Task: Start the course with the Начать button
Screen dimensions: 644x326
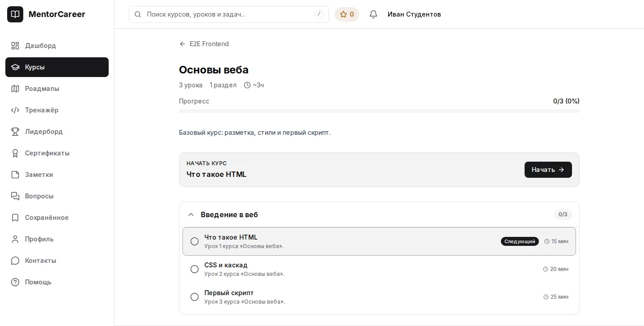Action: pyautogui.click(x=548, y=170)
